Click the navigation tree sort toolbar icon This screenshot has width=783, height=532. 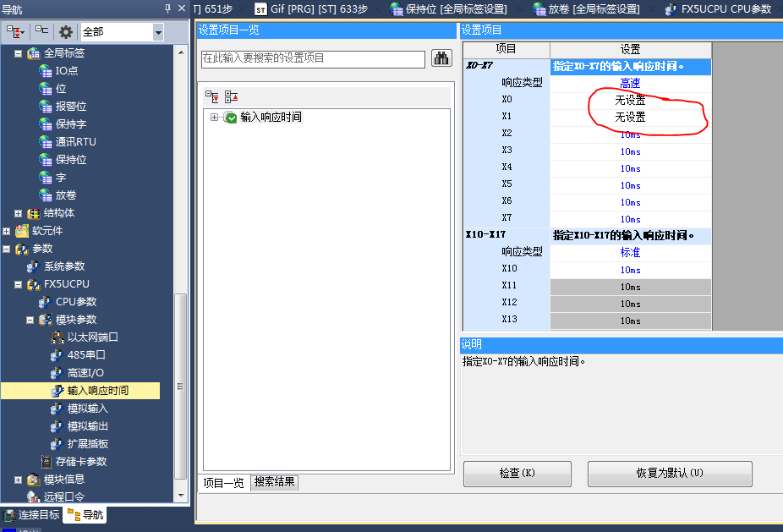(16, 32)
